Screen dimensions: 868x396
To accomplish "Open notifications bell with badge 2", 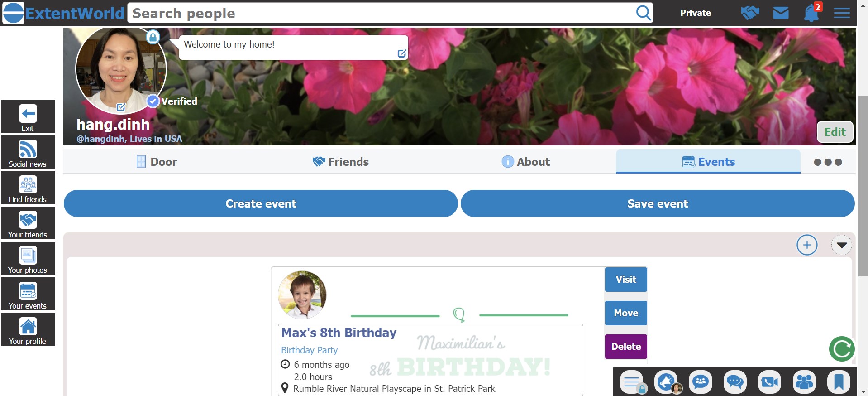I will coord(811,13).
